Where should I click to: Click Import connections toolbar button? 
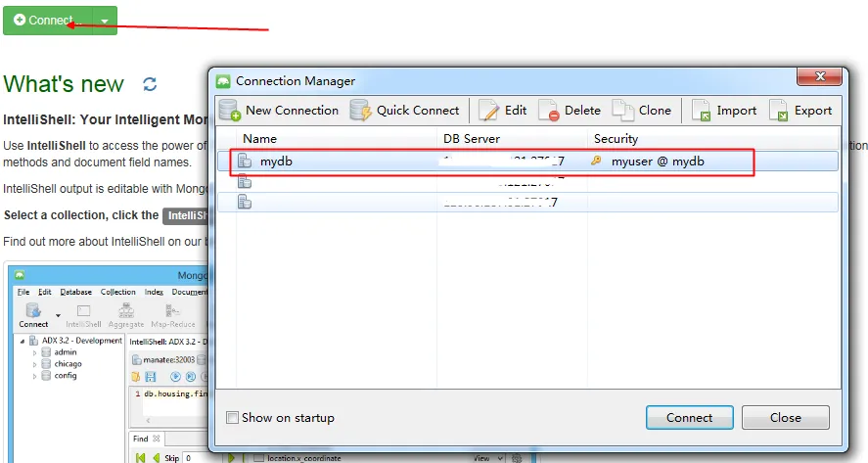[x=724, y=111]
